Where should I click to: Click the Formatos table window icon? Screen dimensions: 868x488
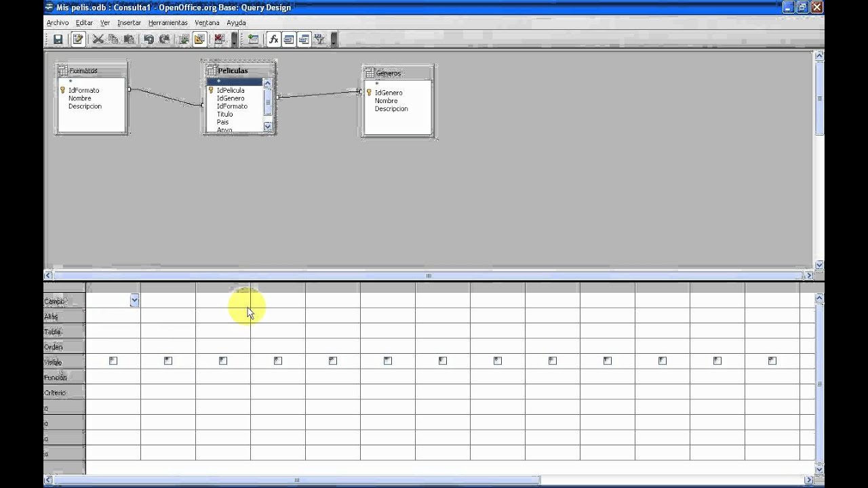point(63,70)
